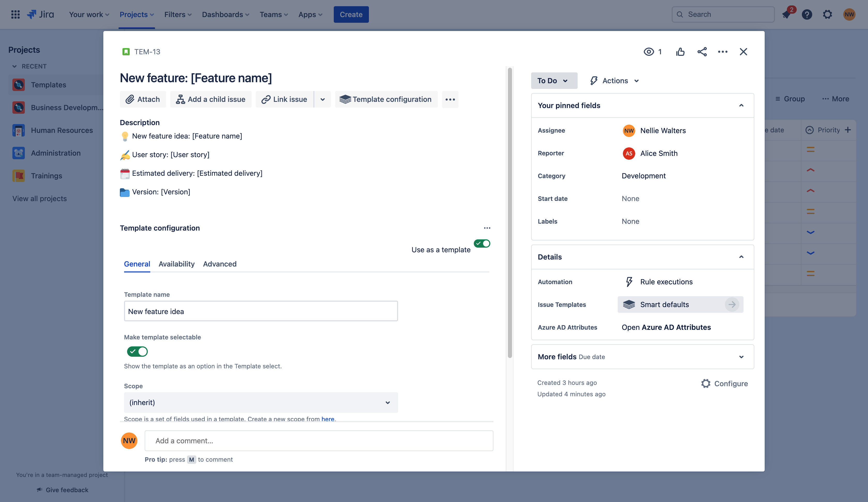Open the Actions dropdown
Viewport: 868px width, 502px height.
click(614, 81)
